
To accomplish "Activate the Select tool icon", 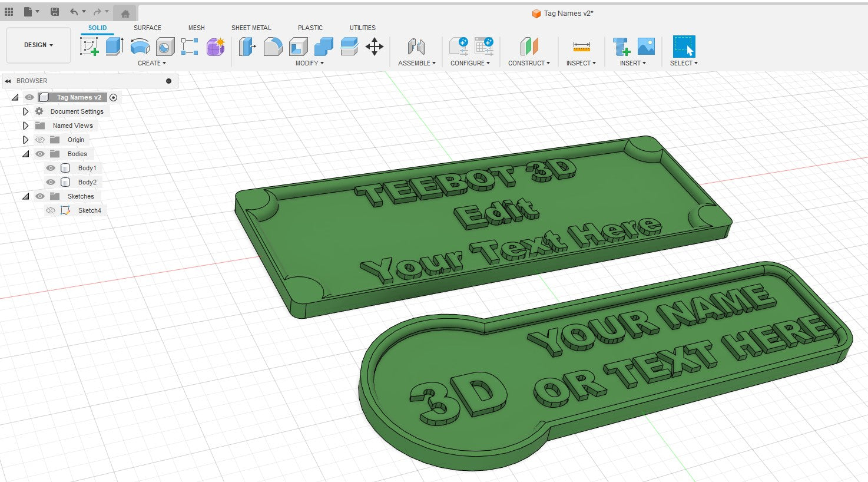I will [x=684, y=47].
